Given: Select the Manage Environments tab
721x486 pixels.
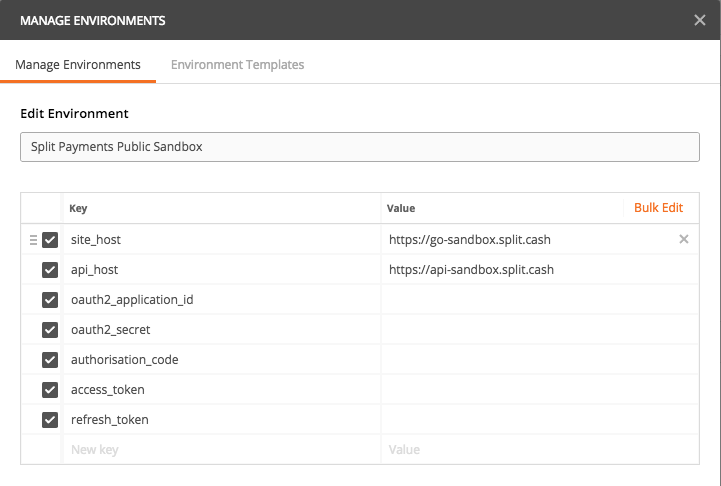Looking at the screenshot, I should [x=78, y=65].
